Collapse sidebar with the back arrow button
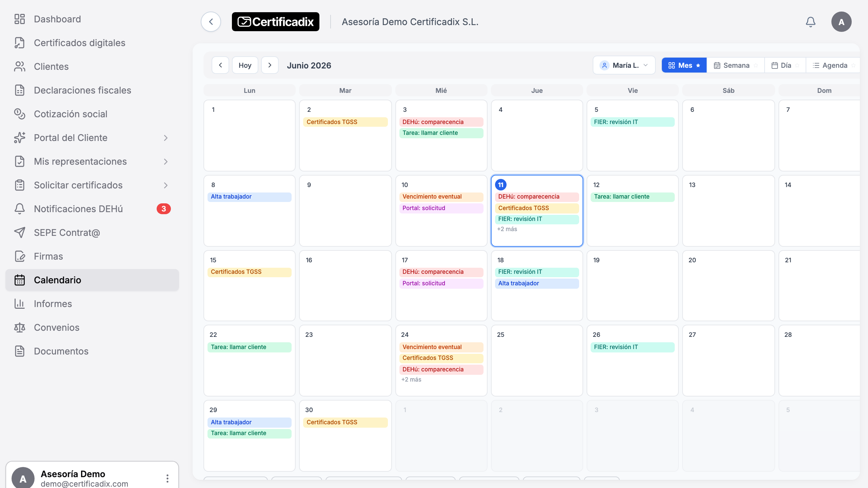The image size is (868, 488). pyautogui.click(x=211, y=22)
